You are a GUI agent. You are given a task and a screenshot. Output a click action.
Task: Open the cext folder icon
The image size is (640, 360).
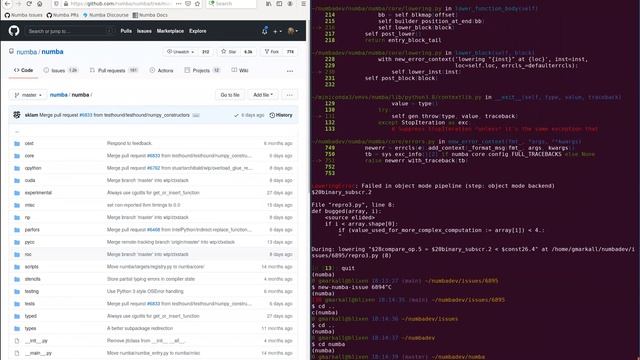click(17, 143)
